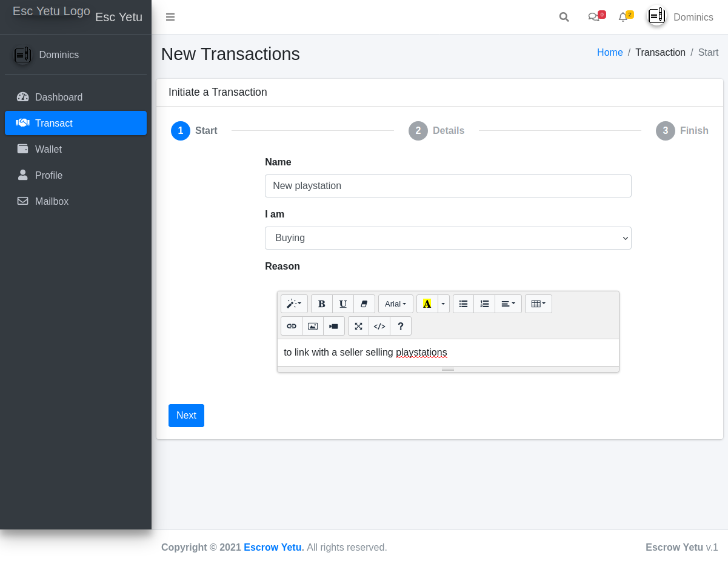Click the eraser remove-font-style icon

tap(364, 304)
